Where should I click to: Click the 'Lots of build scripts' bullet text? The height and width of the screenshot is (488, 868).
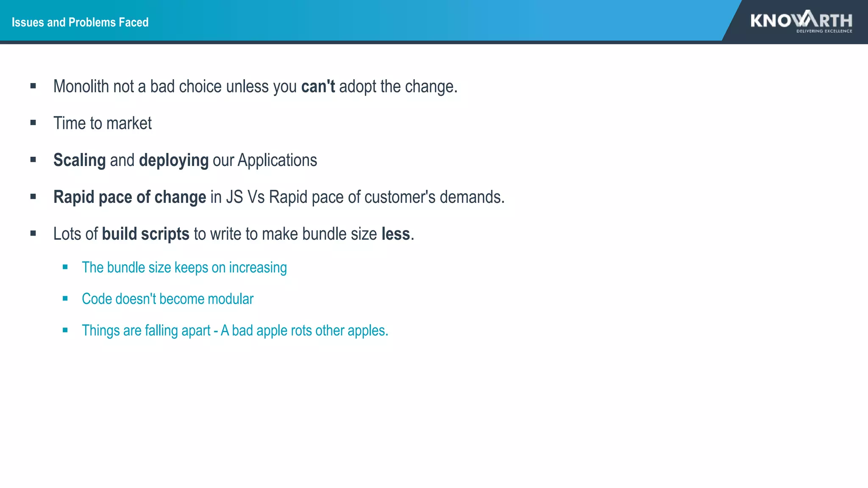tap(234, 234)
